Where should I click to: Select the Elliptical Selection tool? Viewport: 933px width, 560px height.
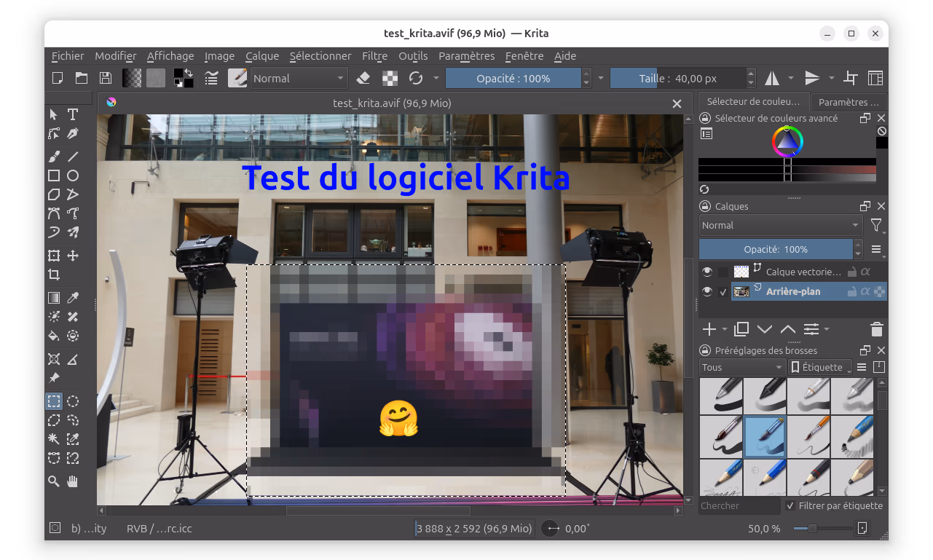click(73, 401)
